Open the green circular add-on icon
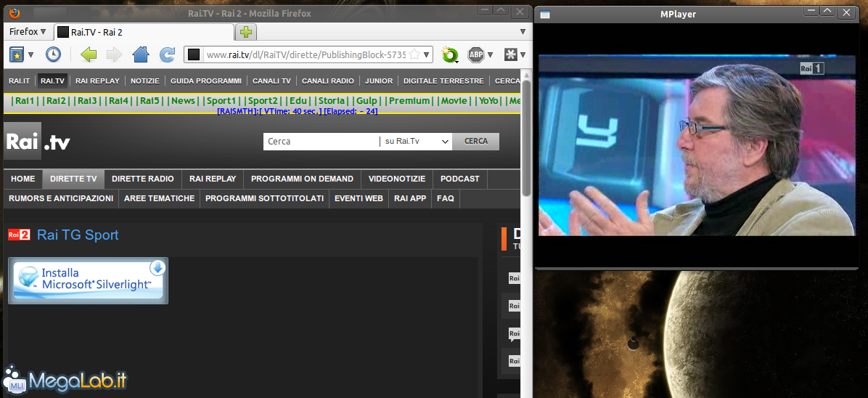Screen dimensions: 868x398 [x=450, y=54]
